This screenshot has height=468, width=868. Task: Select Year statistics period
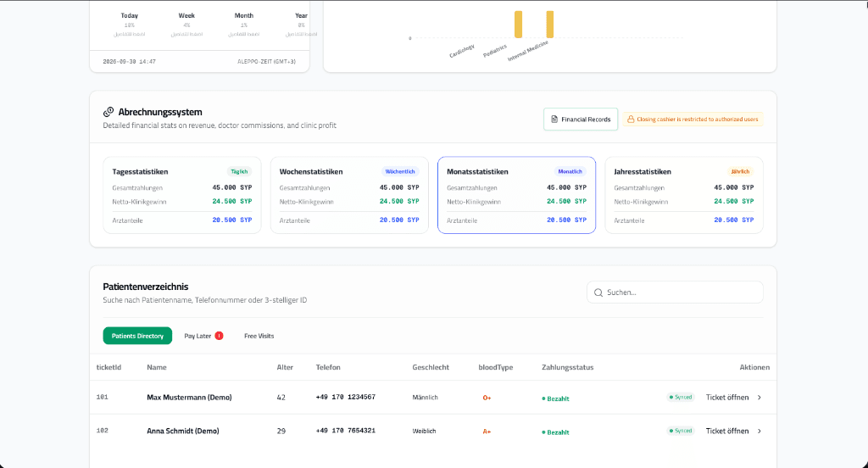pos(301,24)
